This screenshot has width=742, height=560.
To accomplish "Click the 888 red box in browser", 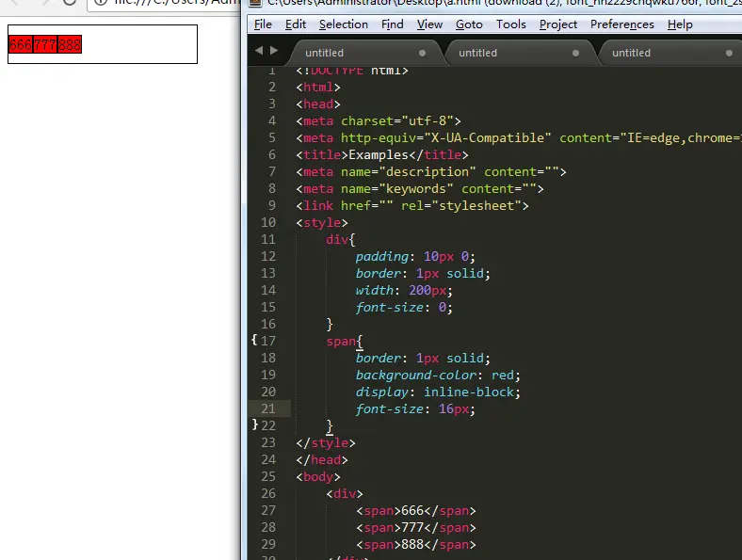I will [x=70, y=44].
